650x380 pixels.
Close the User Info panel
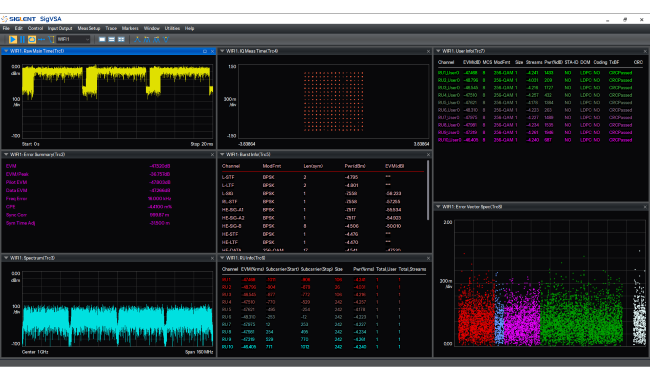645,51
